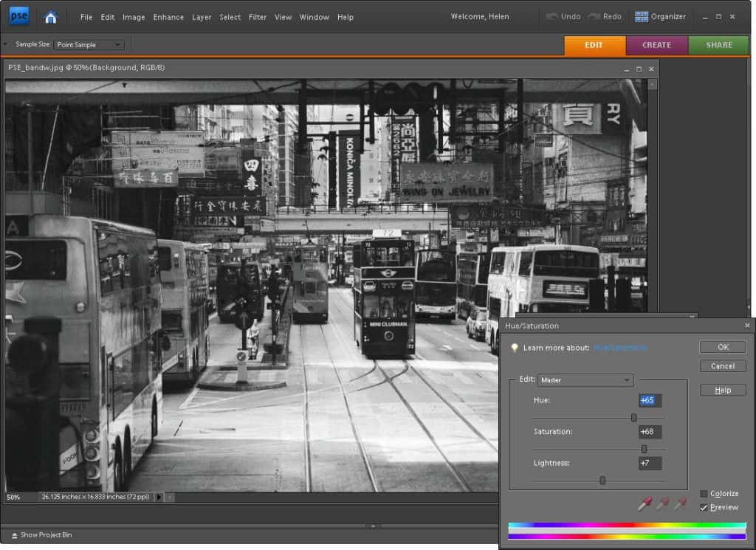This screenshot has width=756, height=550.
Task: Click the pse application logo icon
Action: (x=18, y=16)
